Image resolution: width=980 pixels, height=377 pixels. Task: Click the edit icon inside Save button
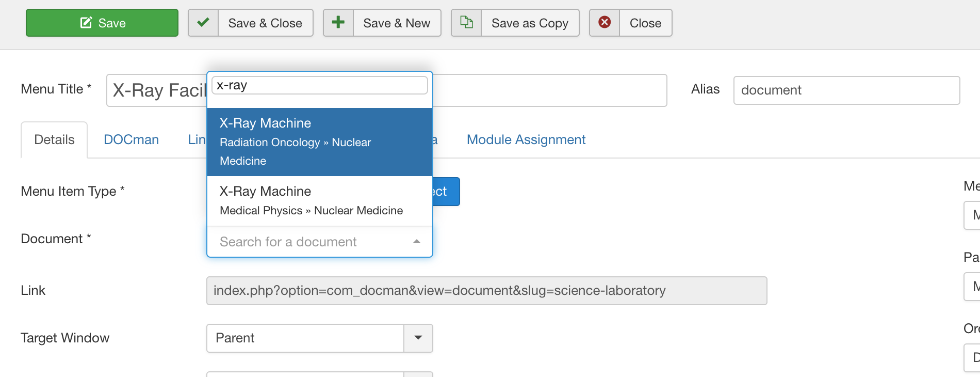(86, 23)
